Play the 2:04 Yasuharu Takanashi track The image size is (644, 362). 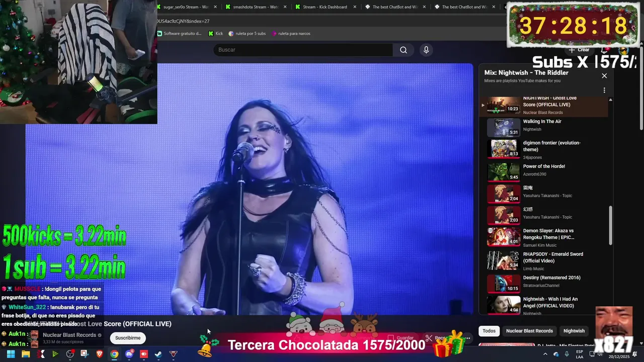543,193
